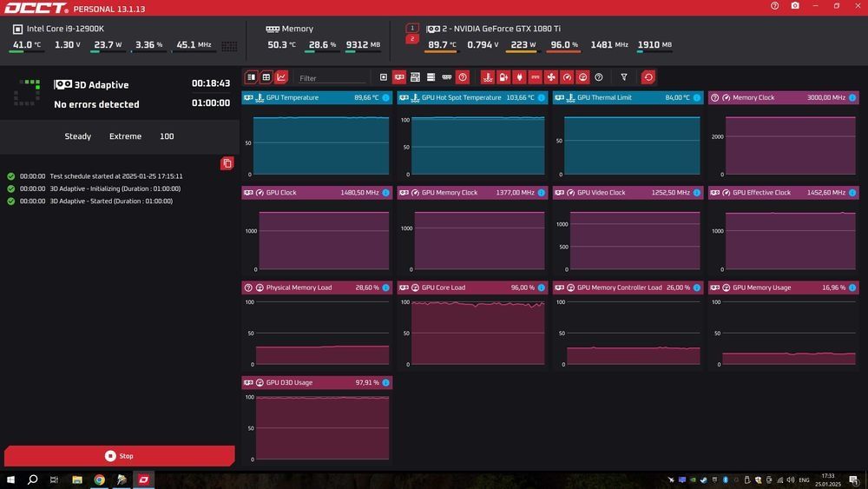Open Google Chrome from the taskbar
This screenshot has width=868, height=489.
tap(99, 479)
